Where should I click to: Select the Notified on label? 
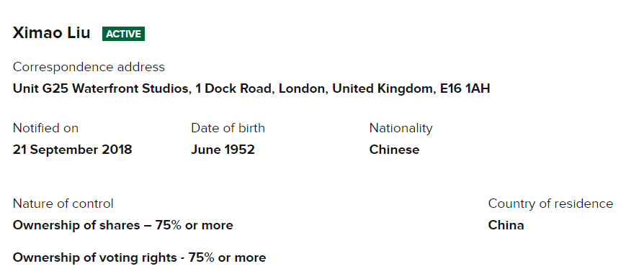(x=45, y=128)
